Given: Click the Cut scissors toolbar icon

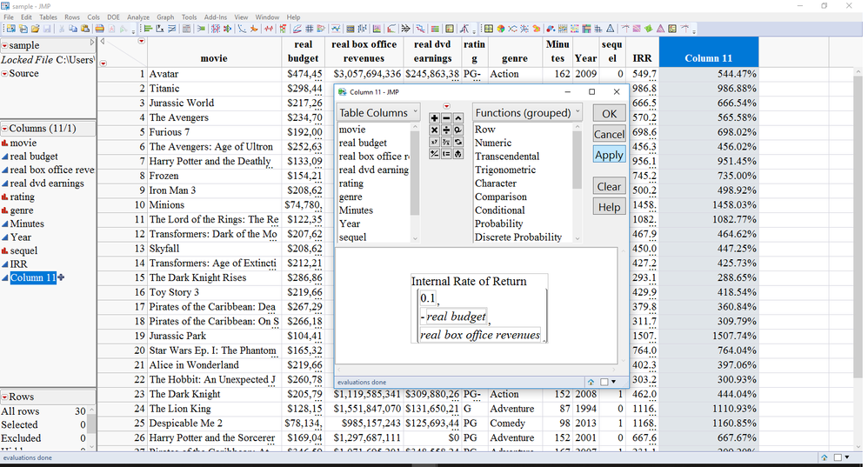Looking at the screenshot, I should (x=62, y=28).
